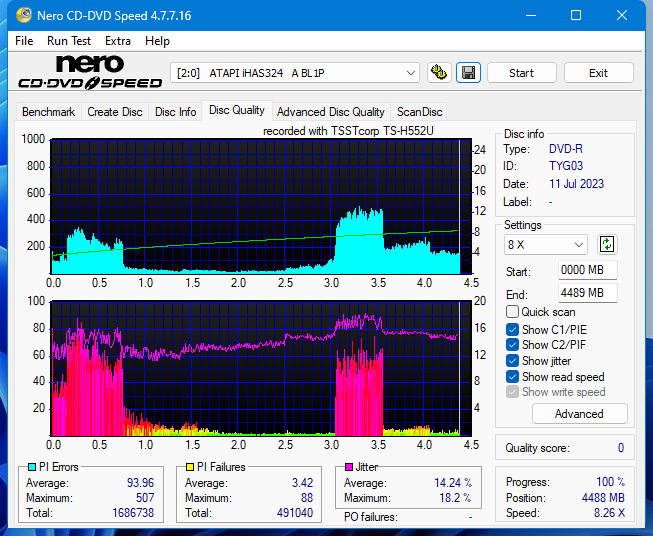The width and height of the screenshot is (653, 536).
Task: Open the Extra menu
Action: point(118,41)
